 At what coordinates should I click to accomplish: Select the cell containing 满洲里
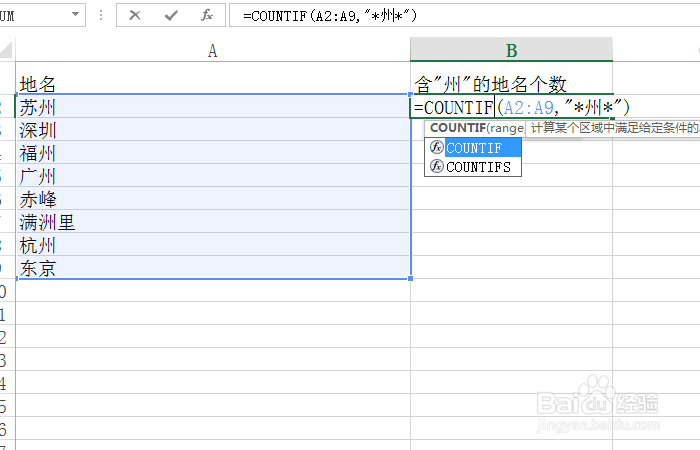click(x=213, y=222)
